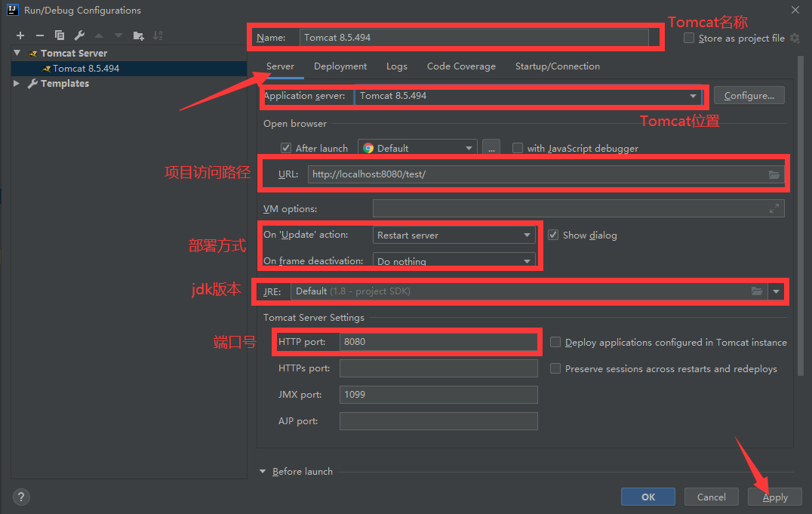Click the VM options input field
Viewport: 812px width, 514px height.
(579, 208)
